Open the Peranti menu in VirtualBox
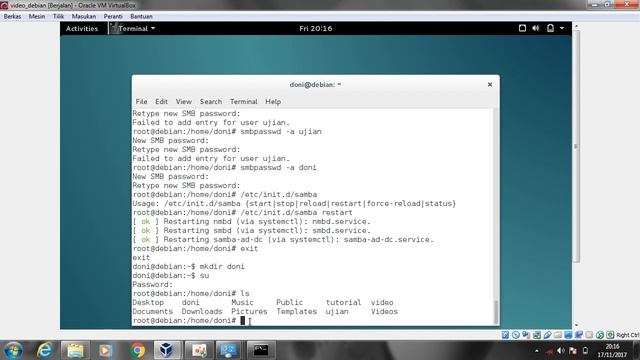This screenshot has width=640, height=360. pos(113,16)
